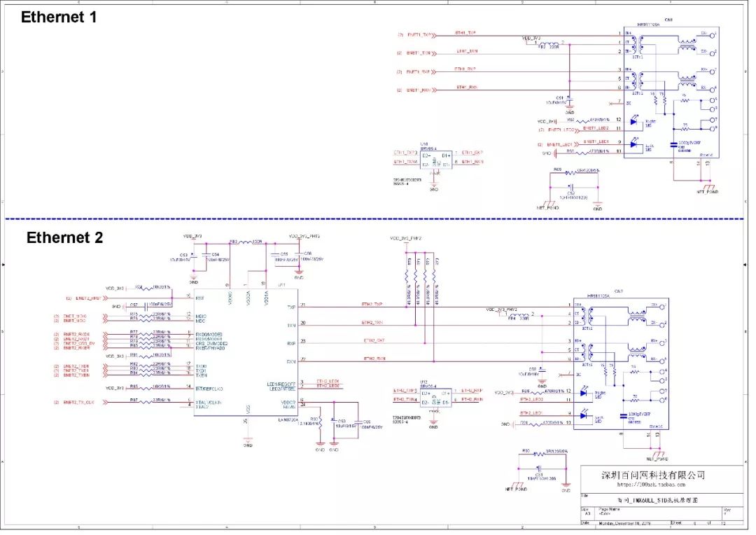
Task: Click the CN2 connector reference designator
Action: tap(619, 291)
